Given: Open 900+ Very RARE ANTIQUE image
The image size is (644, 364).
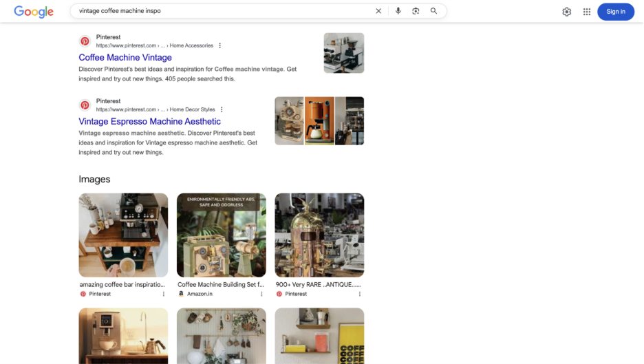Looking at the screenshot, I should [319, 235].
